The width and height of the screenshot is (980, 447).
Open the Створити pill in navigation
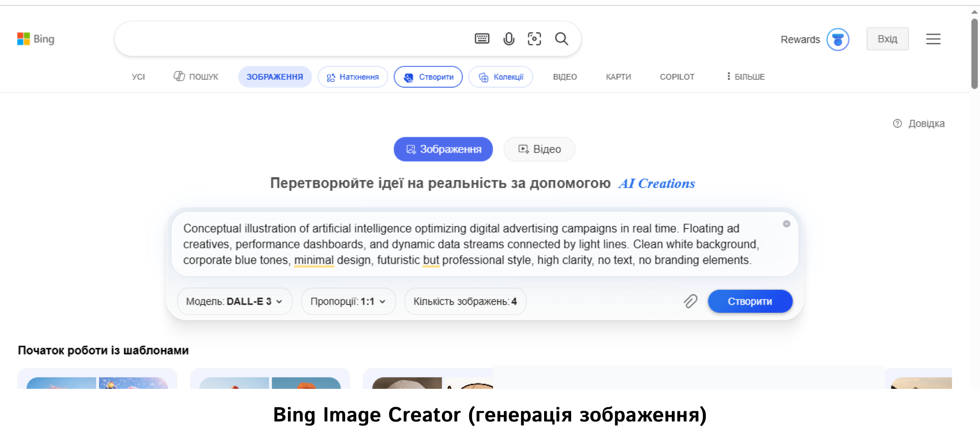(x=428, y=77)
